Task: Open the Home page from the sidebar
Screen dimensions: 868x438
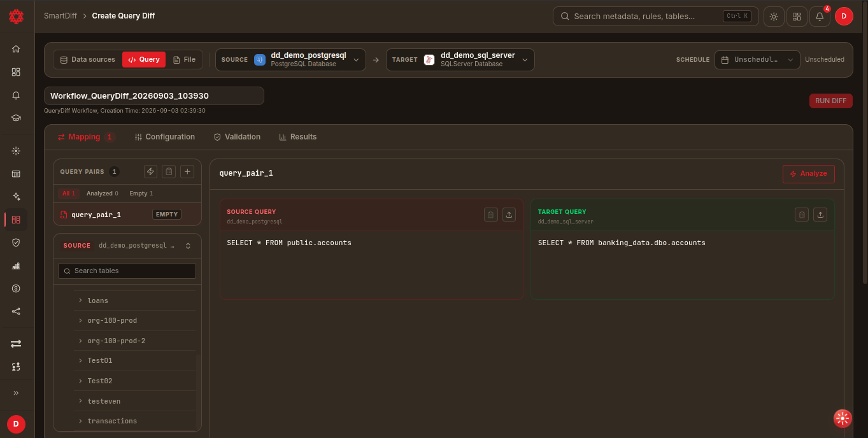Action: pyautogui.click(x=16, y=49)
